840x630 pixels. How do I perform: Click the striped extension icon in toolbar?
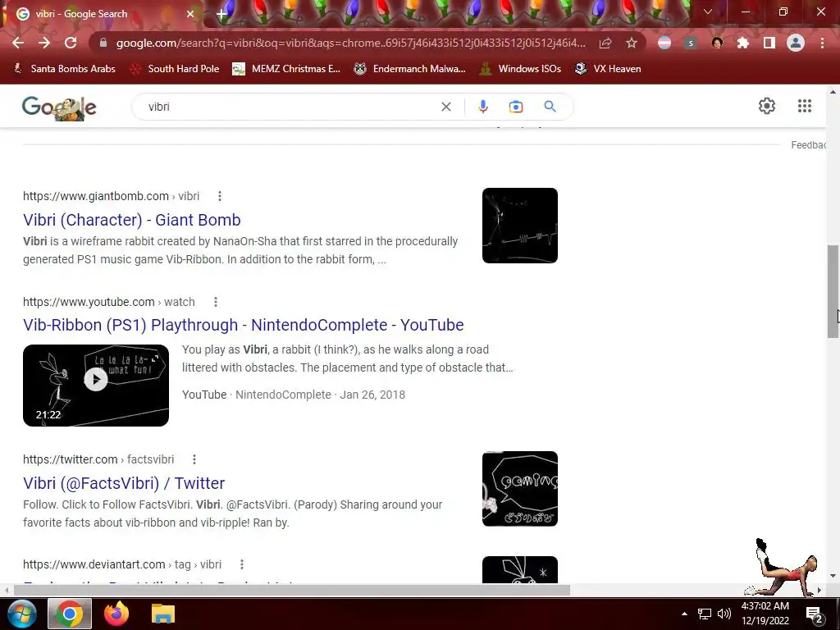[664, 43]
